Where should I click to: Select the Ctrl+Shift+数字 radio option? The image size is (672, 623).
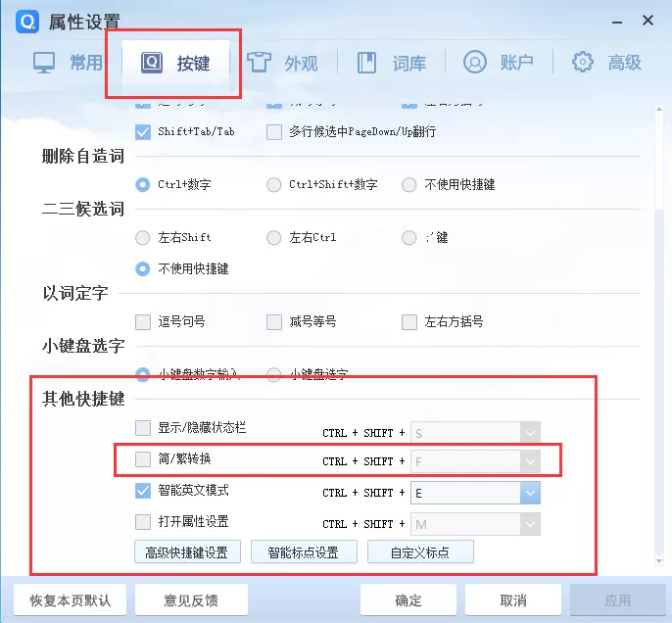[274, 185]
